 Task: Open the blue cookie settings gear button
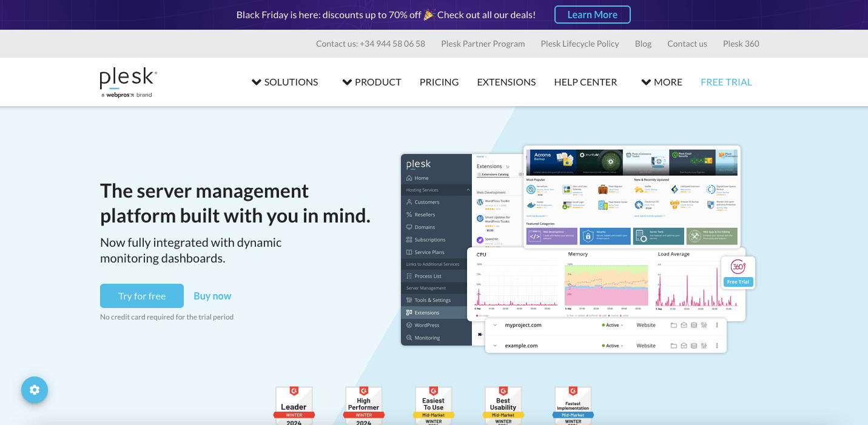click(x=35, y=390)
